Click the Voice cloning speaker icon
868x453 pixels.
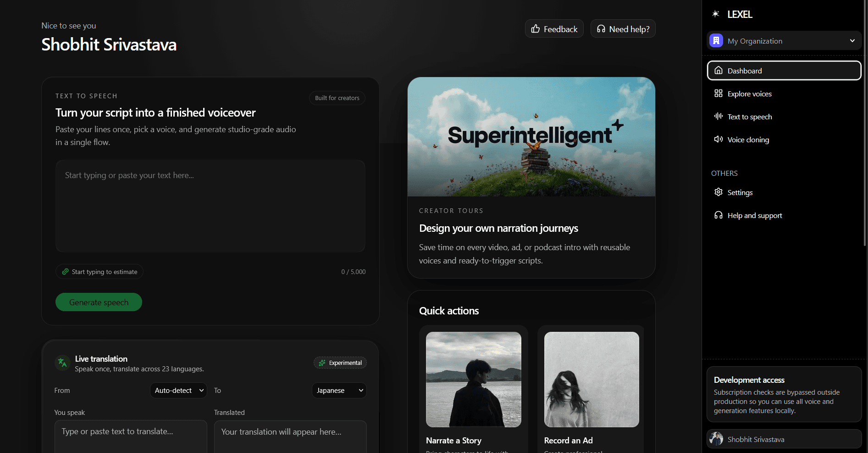(719, 140)
